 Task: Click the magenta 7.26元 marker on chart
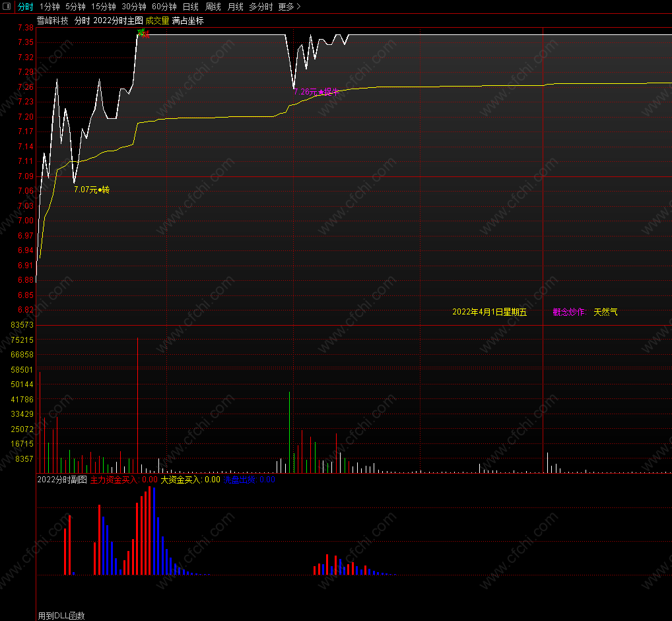(316, 92)
